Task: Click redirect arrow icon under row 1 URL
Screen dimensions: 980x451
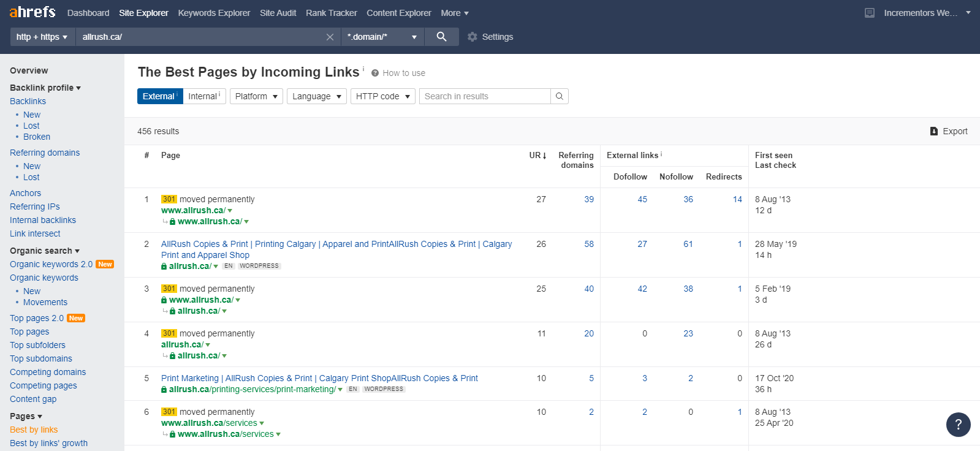Action: point(165,222)
